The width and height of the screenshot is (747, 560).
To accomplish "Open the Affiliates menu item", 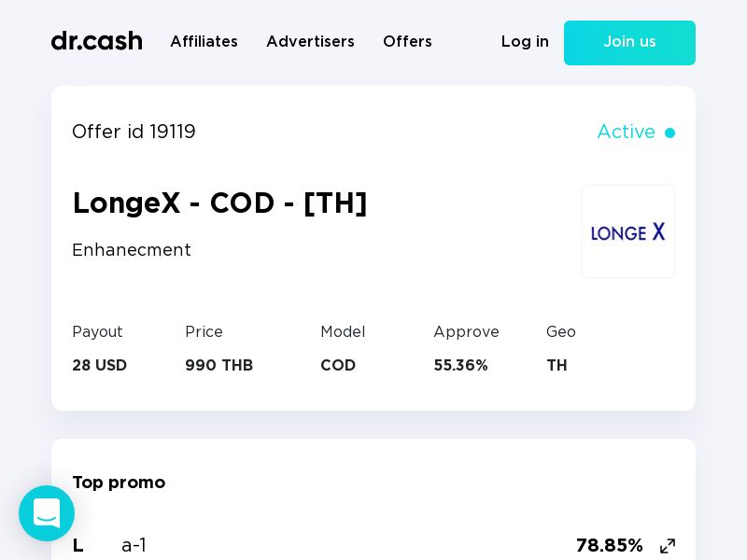I will pos(204,41).
